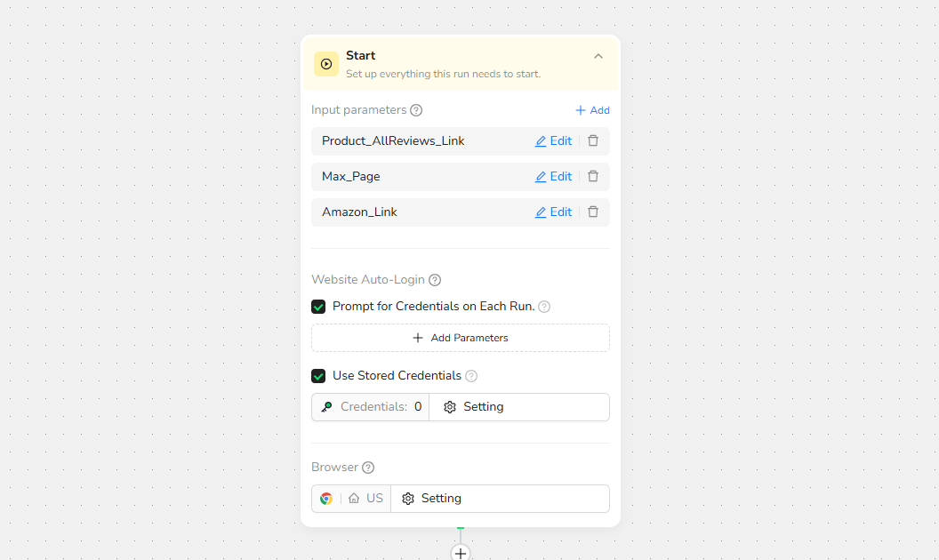Click help icon for Use Stored Credentials
This screenshot has width=939, height=560.
(471, 376)
